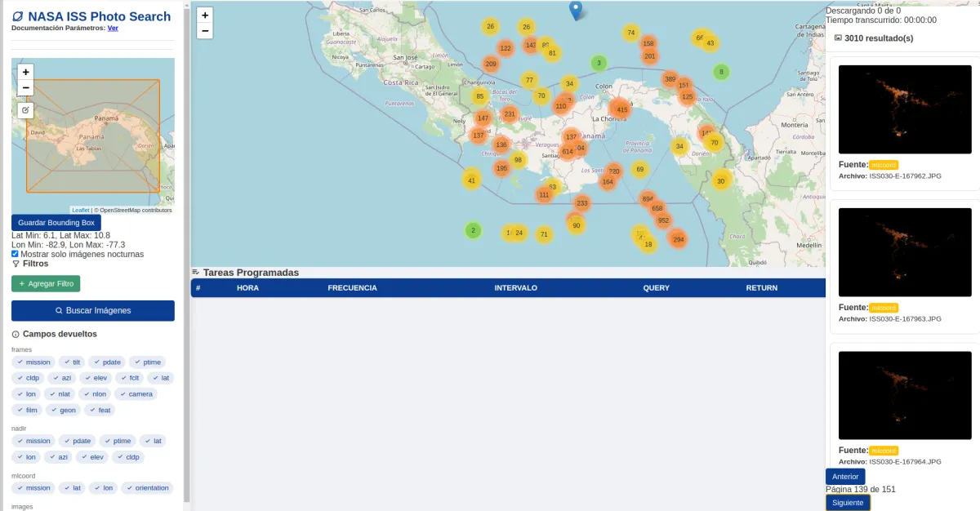Zoom in on the bounding box minimap

click(25, 72)
